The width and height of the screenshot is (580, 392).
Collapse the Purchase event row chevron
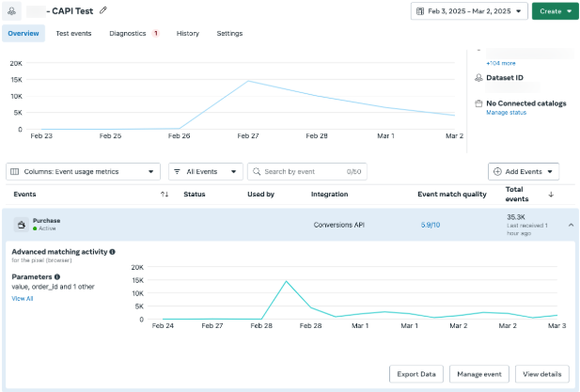click(571, 225)
